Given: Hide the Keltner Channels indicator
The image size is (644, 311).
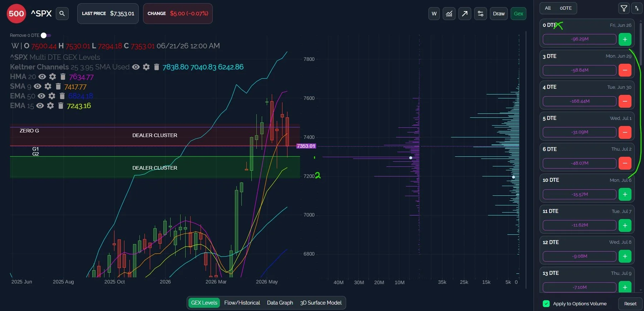Looking at the screenshot, I should (136, 67).
